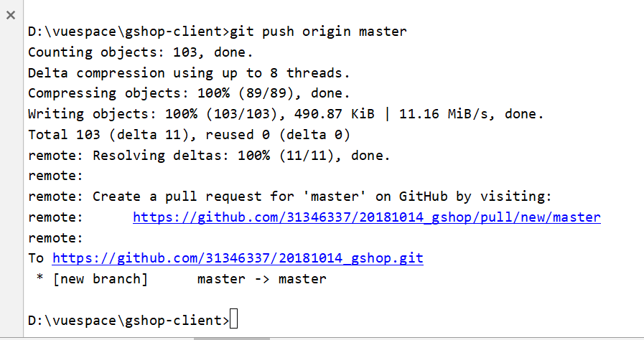Viewport: 644px width, 340px height.
Task: Open the 20181014_gshop.git repository link
Action: point(238,258)
